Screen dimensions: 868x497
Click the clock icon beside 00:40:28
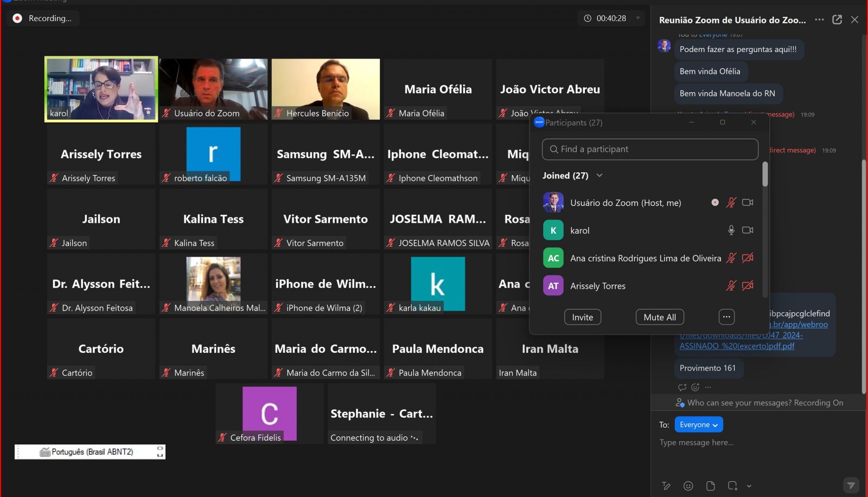point(588,18)
